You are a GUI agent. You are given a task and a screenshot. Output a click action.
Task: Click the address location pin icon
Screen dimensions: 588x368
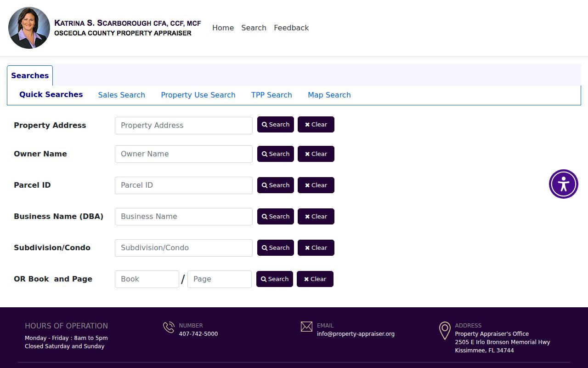point(445,331)
